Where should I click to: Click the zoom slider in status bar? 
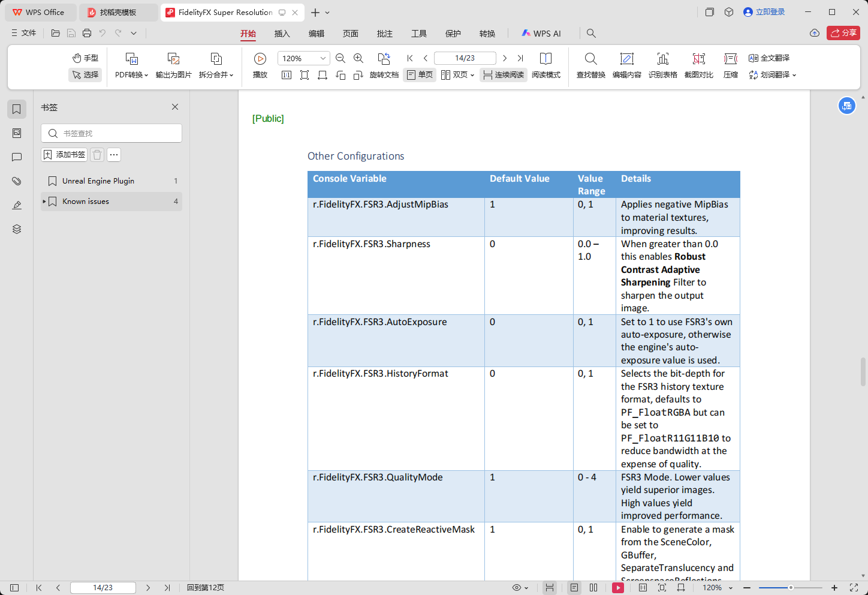[x=791, y=588]
